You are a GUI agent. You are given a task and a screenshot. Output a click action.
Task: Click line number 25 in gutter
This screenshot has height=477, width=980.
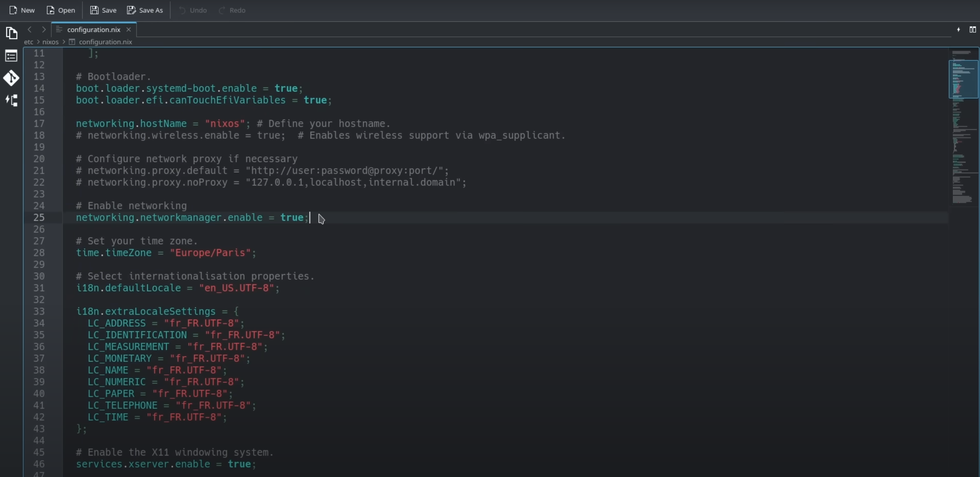(x=39, y=218)
